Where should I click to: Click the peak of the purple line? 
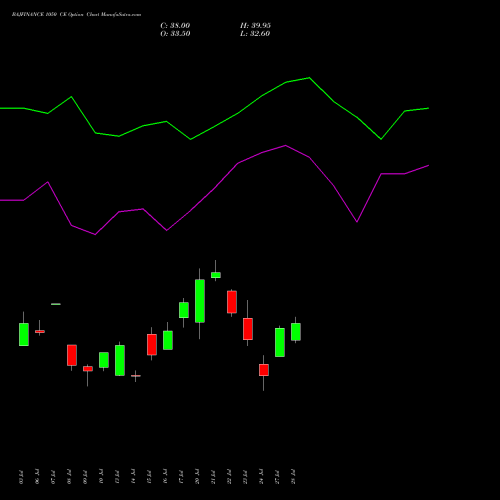[x=286, y=146]
